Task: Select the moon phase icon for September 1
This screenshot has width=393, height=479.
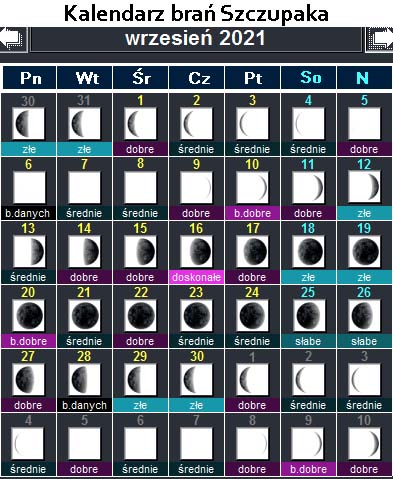Action: coord(140,123)
